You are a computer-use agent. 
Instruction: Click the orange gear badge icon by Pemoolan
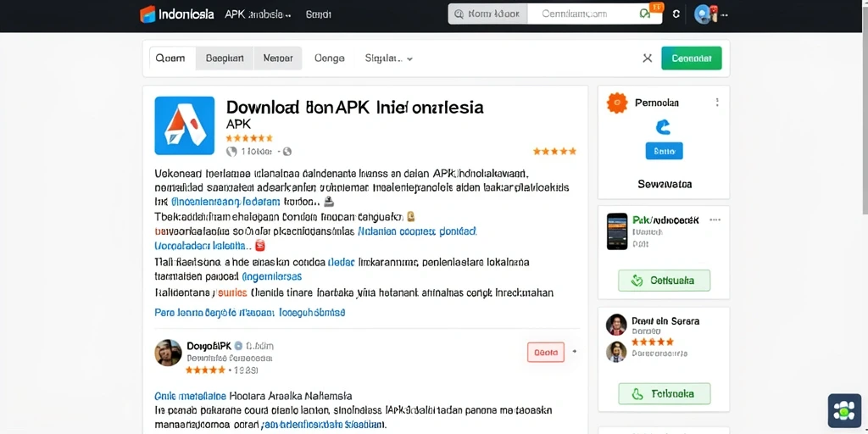pos(617,103)
